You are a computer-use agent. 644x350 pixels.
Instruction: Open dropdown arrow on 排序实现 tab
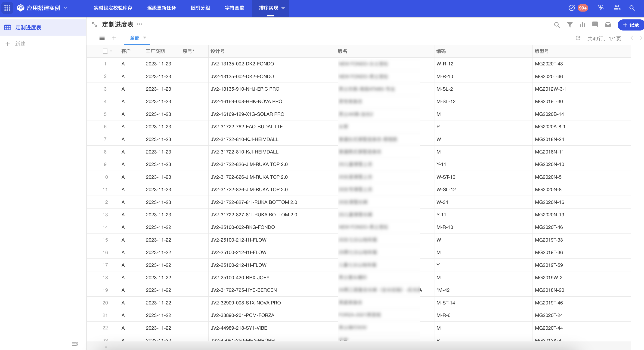coord(283,8)
